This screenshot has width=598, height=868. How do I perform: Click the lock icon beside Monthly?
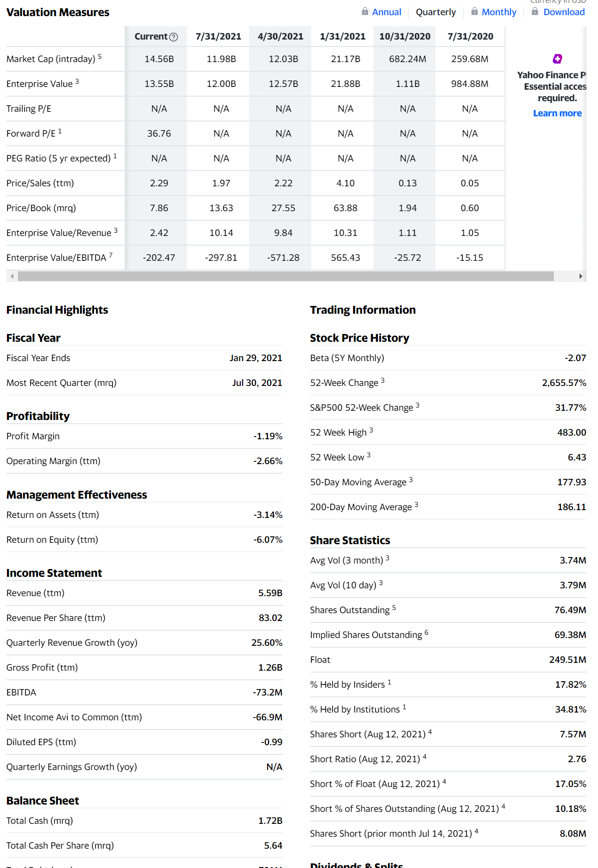pyautogui.click(x=475, y=11)
